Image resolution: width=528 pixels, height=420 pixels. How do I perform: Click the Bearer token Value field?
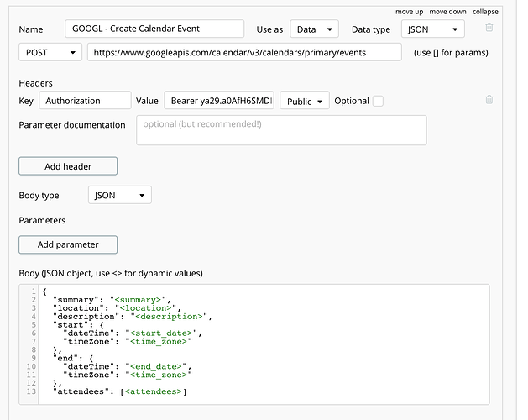[218, 101]
